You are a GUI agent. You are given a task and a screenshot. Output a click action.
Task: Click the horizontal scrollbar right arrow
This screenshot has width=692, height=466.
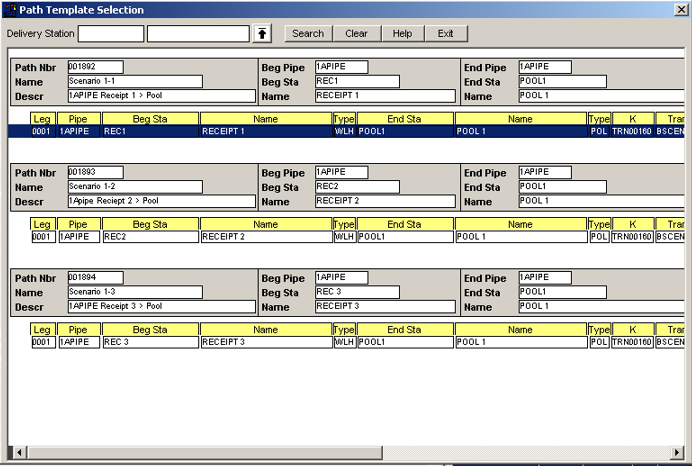[676, 453]
